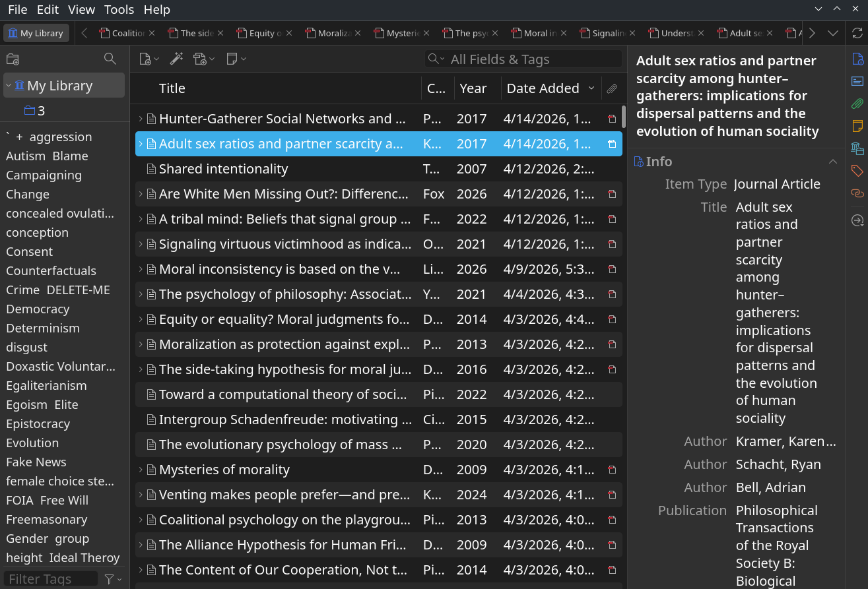Screen dimensions: 868x589
Task: Click the New Note toolbar icon
Action: 232,59
